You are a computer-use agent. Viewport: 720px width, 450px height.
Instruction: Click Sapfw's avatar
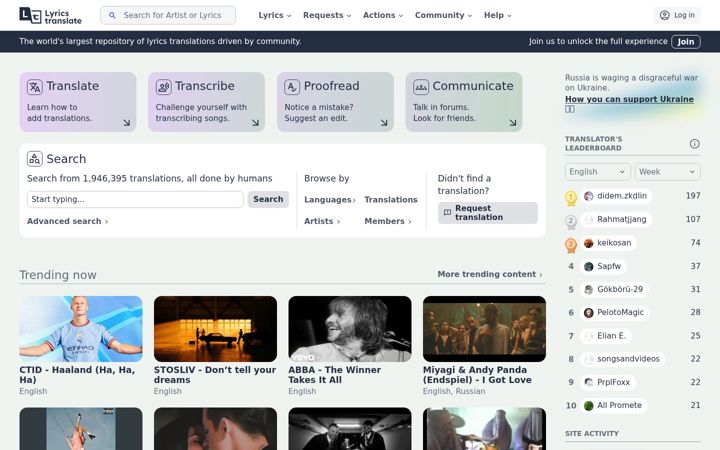coord(588,266)
